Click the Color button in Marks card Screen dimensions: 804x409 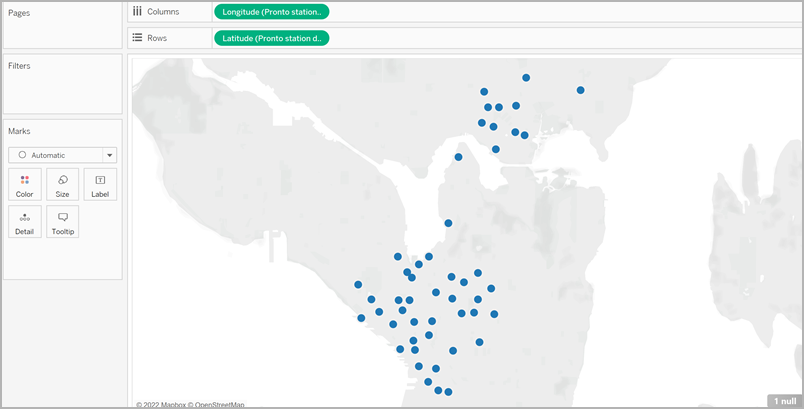click(25, 185)
